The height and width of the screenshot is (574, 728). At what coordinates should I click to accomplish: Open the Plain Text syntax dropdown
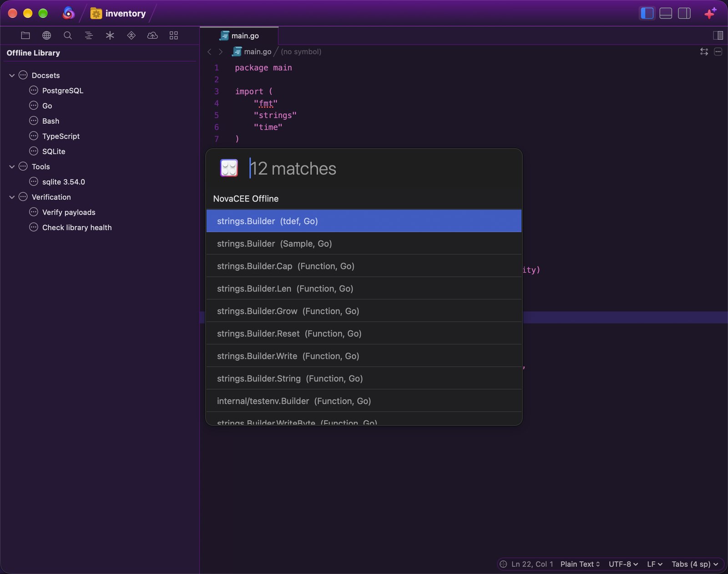(x=580, y=564)
